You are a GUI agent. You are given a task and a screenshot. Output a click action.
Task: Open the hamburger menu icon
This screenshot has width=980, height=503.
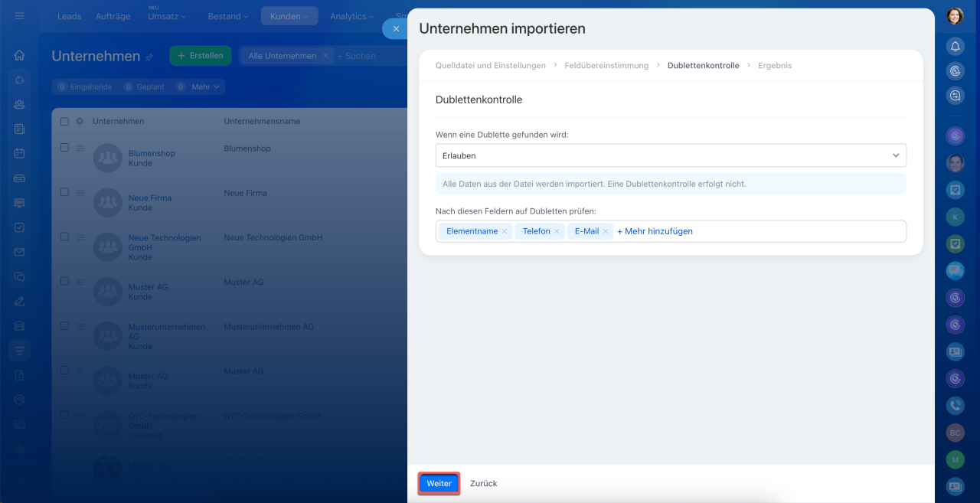click(19, 15)
